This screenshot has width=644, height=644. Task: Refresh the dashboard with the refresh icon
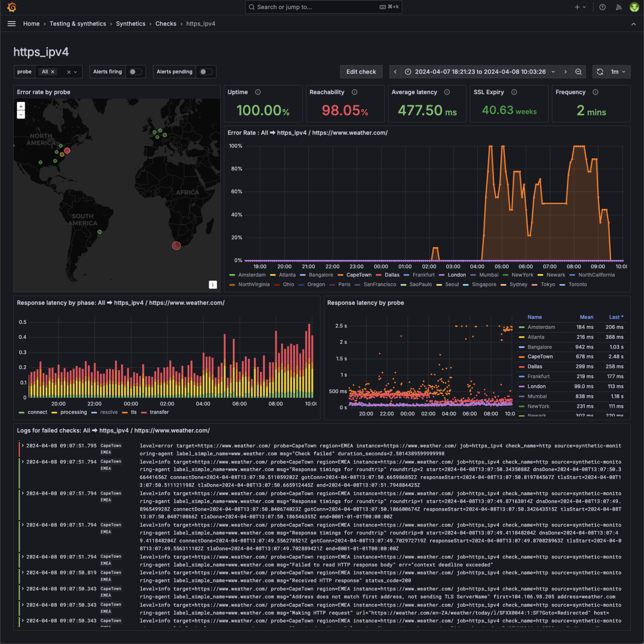coord(600,72)
